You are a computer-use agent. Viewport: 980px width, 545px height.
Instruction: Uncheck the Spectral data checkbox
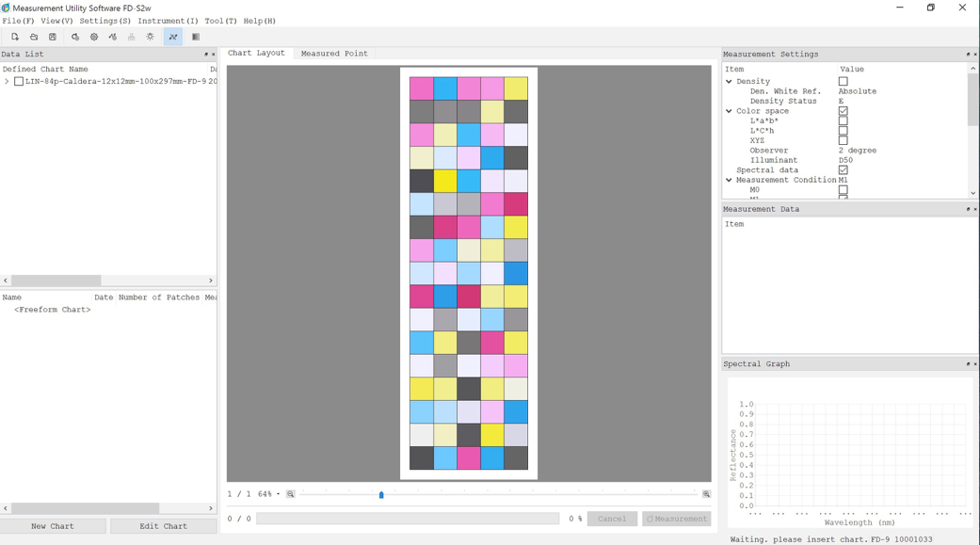pos(843,170)
